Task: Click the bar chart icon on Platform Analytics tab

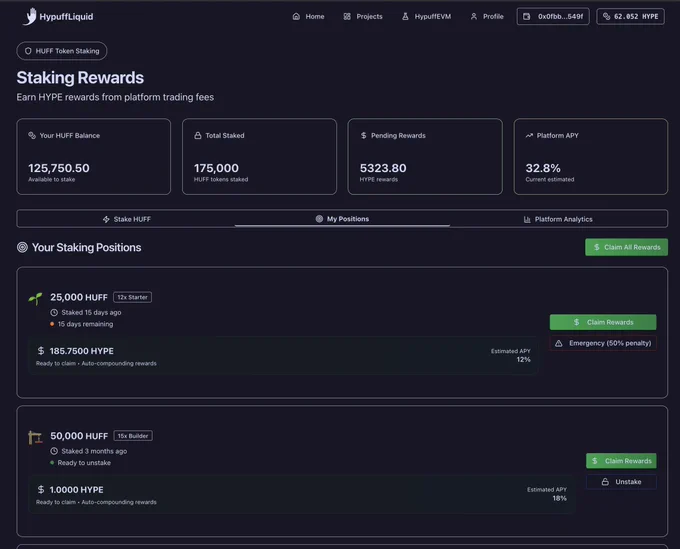Action: coord(527,219)
